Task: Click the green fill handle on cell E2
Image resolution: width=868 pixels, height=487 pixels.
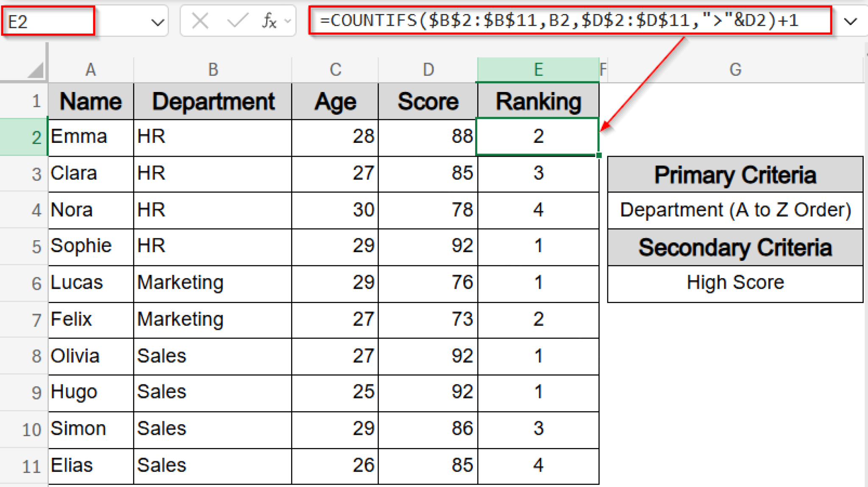Action: (x=598, y=156)
